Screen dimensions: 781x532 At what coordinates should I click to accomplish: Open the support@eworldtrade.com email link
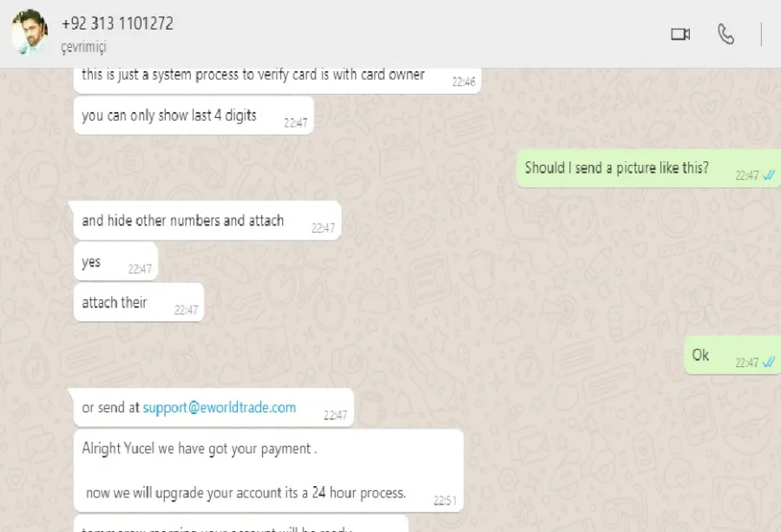220,408
